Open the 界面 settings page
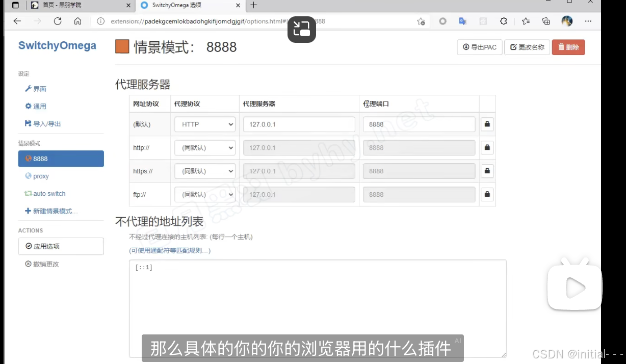Viewport: 626px width, 364px height. pyautogui.click(x=36, y=89)
